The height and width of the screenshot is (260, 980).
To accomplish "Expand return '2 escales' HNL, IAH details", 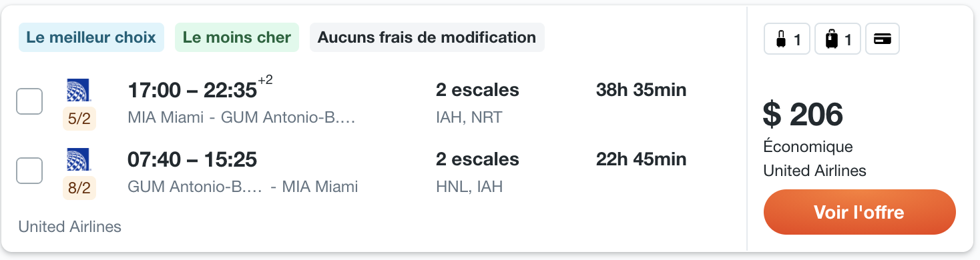I will point(477,173).
